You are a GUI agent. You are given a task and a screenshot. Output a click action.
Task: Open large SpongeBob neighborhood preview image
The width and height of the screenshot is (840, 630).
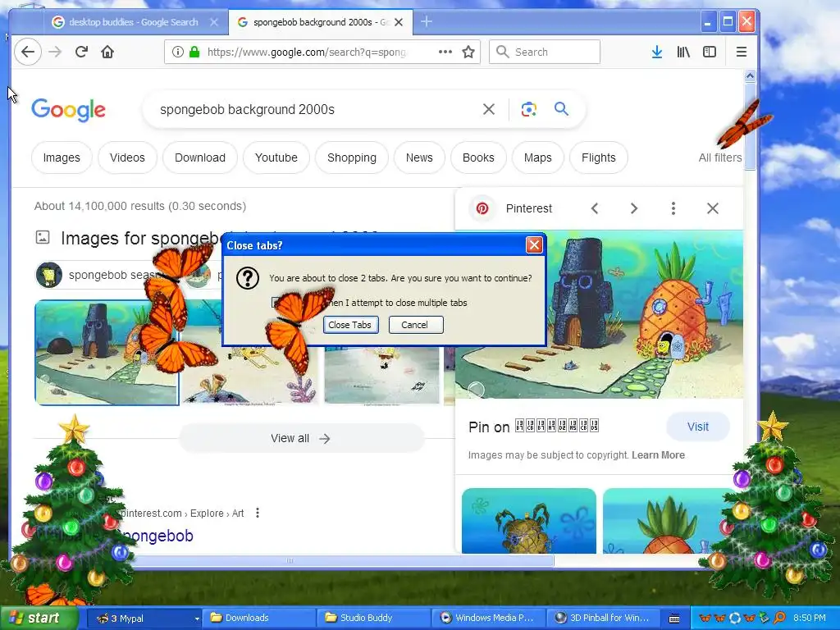pyautogui.click(x=599, y=314)
